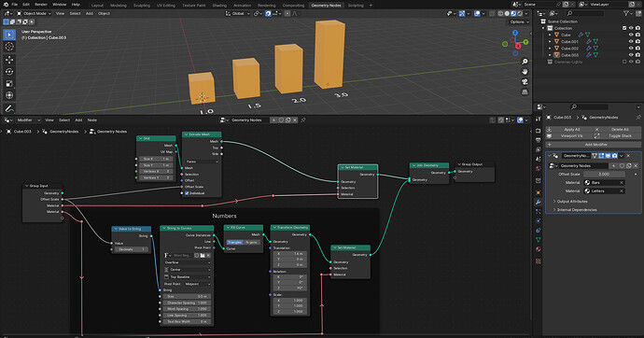Screen dimensions: 644x338
Task: Click the viewport zoom magnifier icon
Action: pos(525,62)
